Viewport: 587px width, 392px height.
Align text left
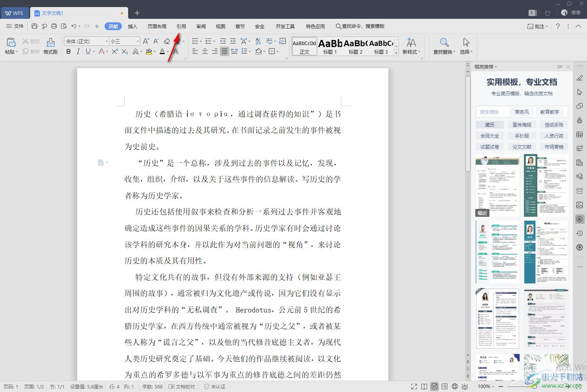195,51
